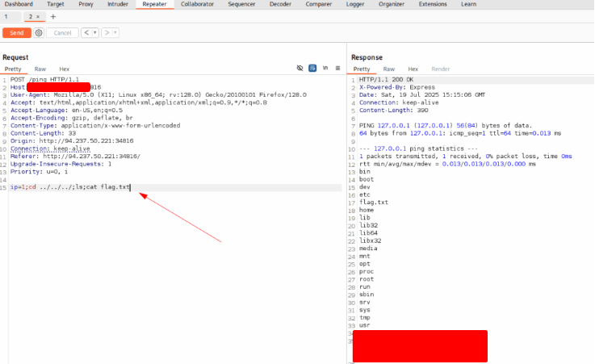Click the Repeater settings gear icon

(x=39, y=32)
